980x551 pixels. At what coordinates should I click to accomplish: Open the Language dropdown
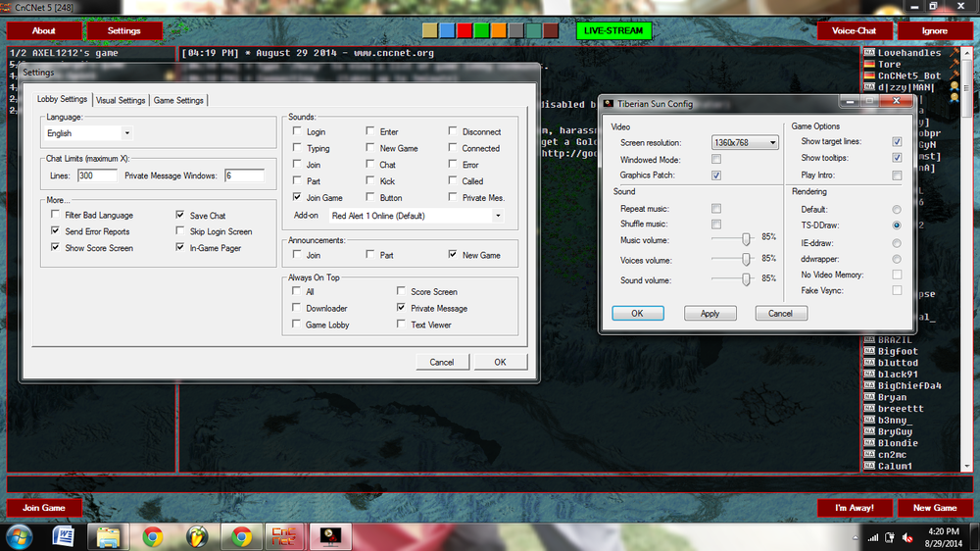tap(89, 133)
